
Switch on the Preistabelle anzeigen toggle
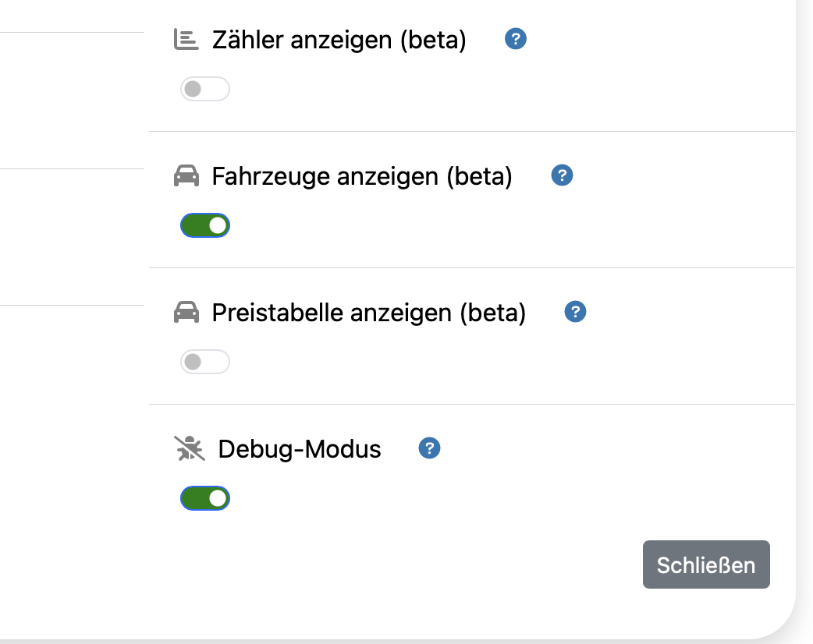pos(205,362)
